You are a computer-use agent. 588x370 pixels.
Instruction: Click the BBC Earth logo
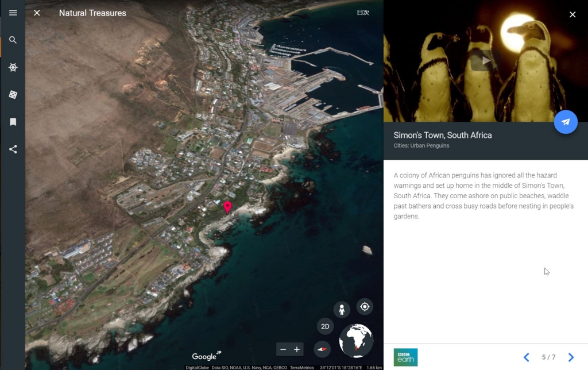click(x=405, y=357)
